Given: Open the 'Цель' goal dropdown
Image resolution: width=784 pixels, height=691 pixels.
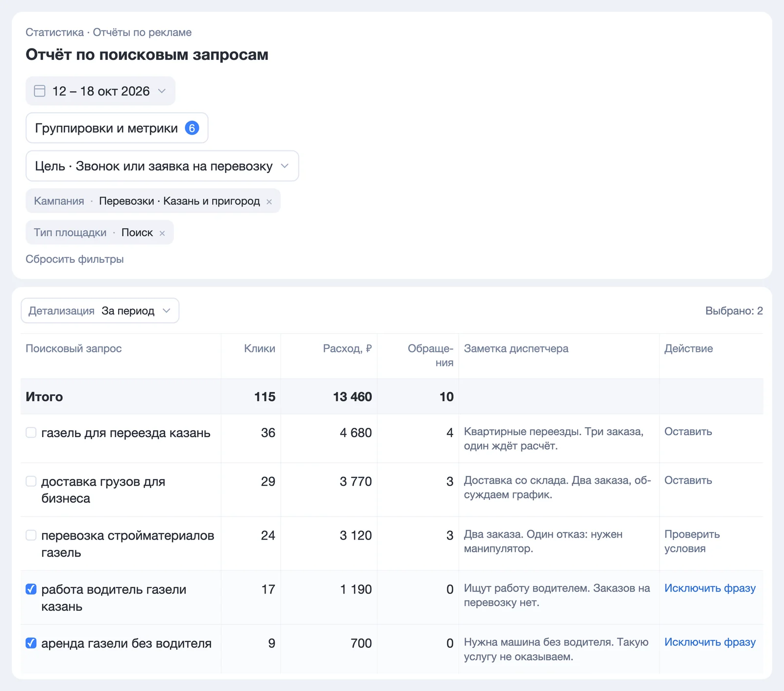Looking at the screenshot, I should pos(162,166).
